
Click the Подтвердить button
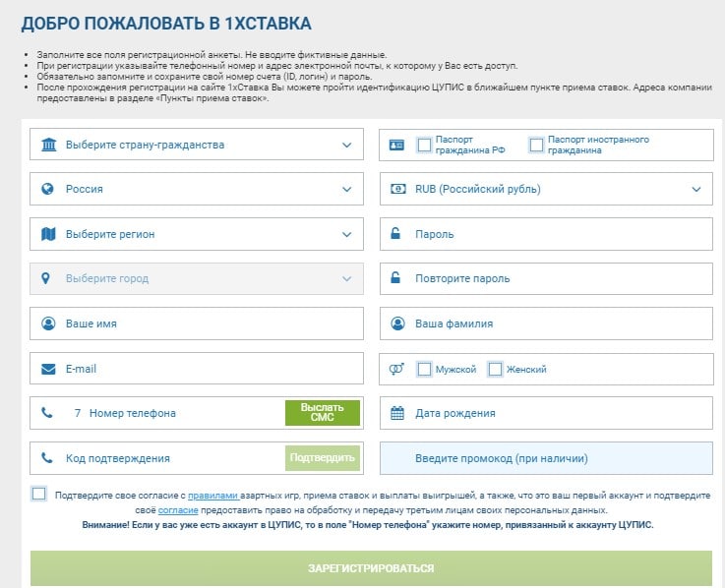click(x=323, y=457)
